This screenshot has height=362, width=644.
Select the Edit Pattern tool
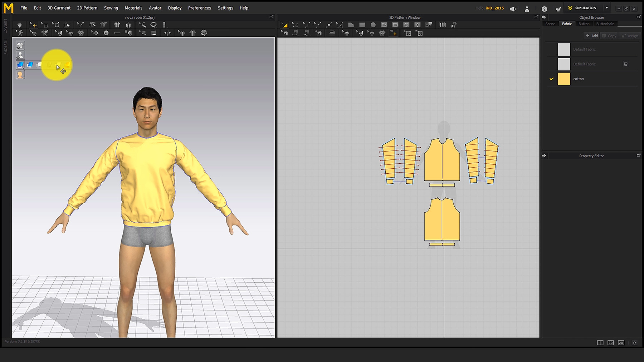(295, 25)
